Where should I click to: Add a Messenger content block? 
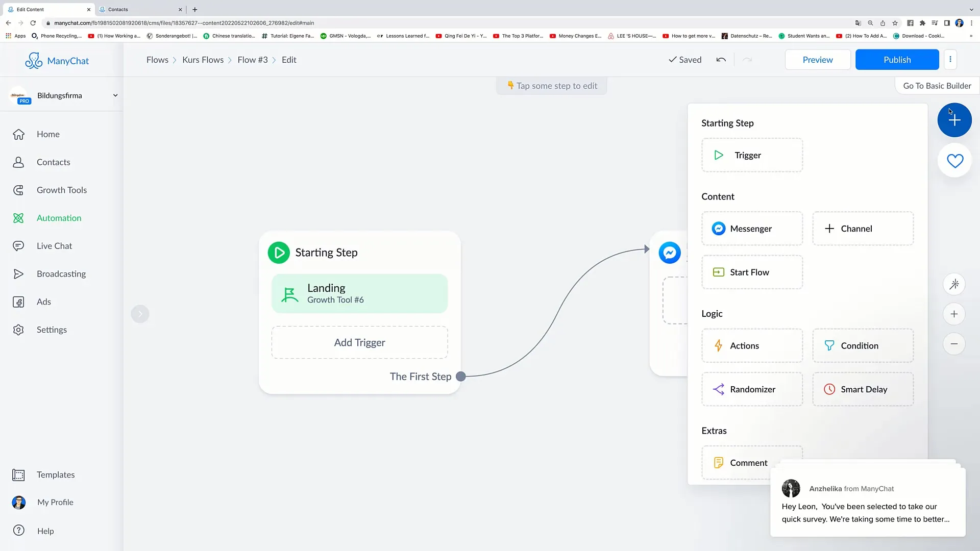point(752,229)
